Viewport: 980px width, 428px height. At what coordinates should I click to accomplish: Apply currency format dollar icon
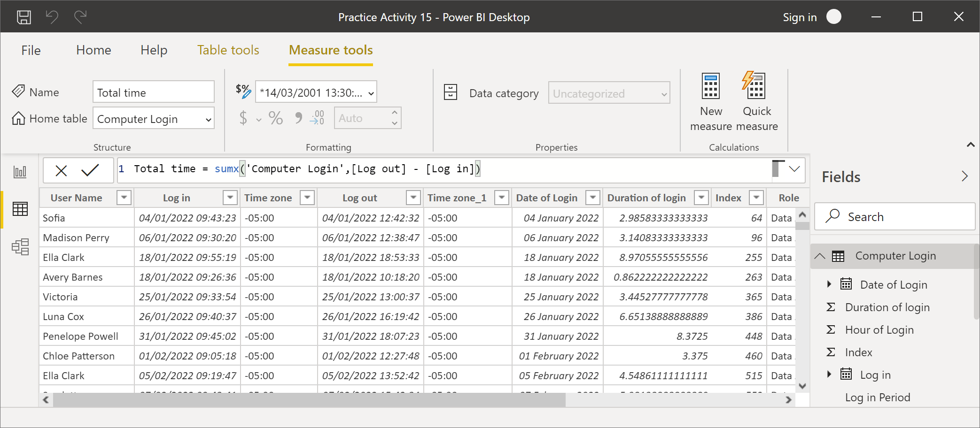pos(243,118)
